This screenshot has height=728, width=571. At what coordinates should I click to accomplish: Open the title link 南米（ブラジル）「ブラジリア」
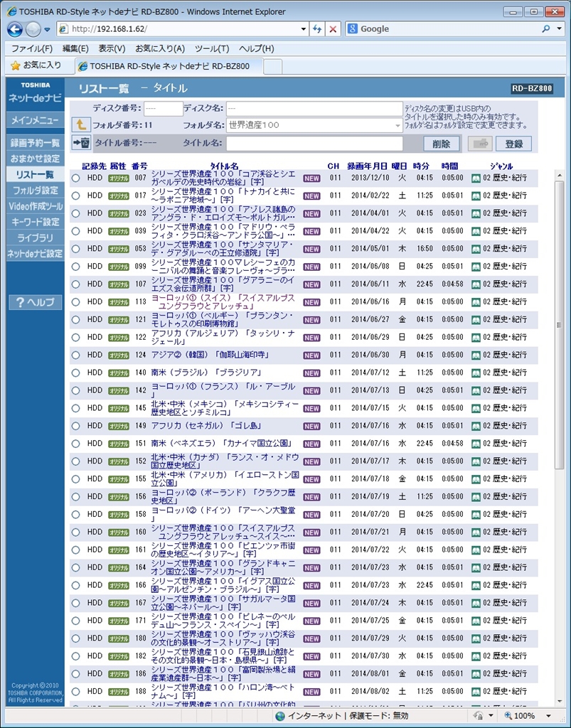click(x=207, y=373)
